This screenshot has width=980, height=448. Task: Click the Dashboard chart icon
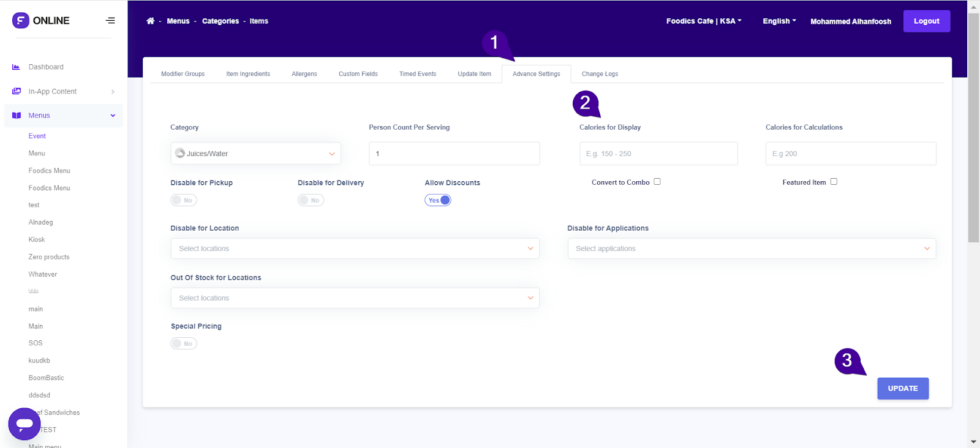16,67
